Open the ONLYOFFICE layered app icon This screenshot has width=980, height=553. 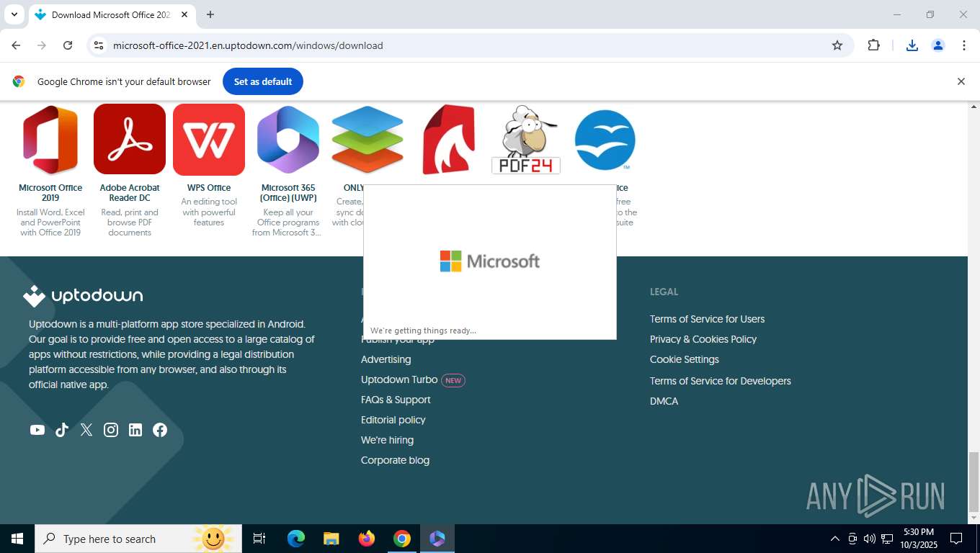[367, 140]
